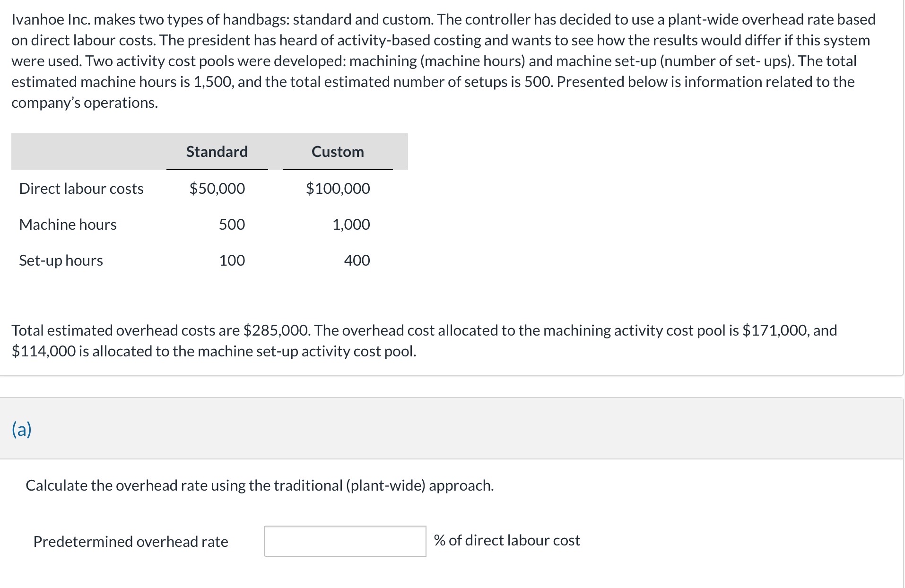Click the Standard set-up hours value 100
This screenshot has height=588, width=905.
232,260
